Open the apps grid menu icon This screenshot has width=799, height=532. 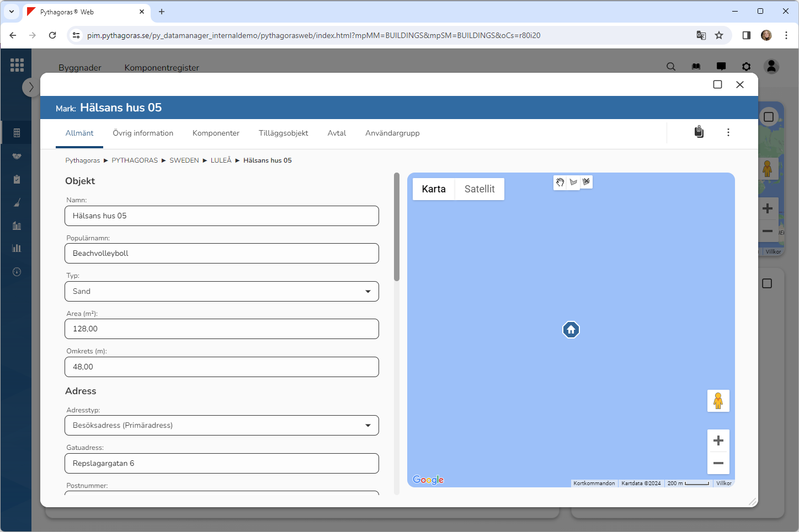click(17, 65)
